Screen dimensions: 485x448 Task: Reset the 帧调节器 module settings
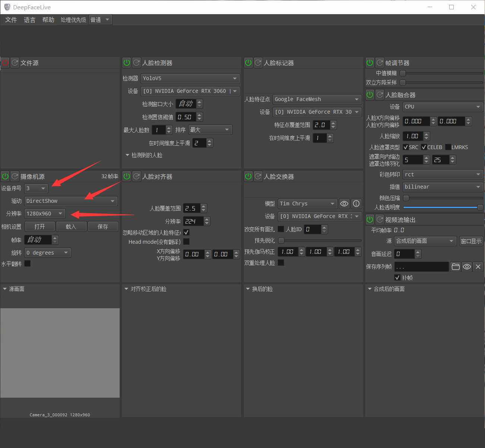point(380,63)
